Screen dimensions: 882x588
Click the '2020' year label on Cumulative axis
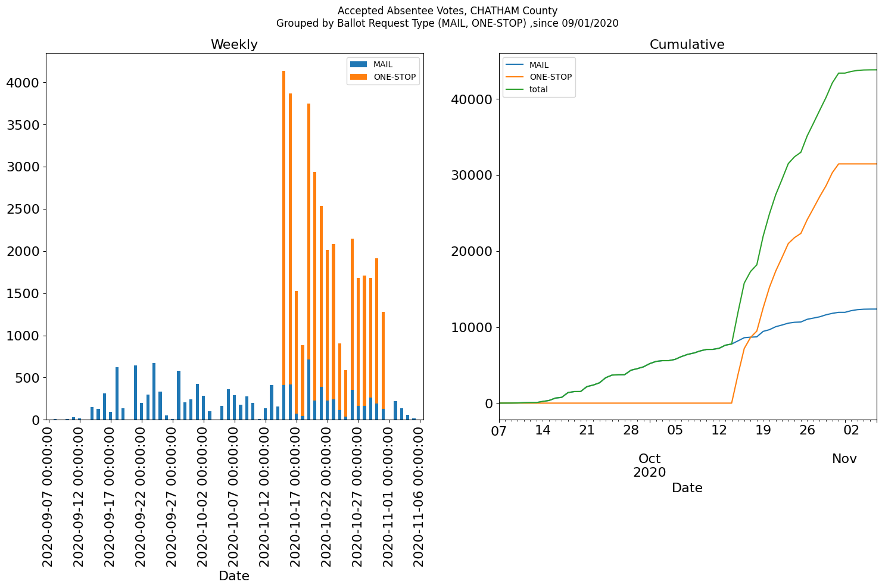650,473
